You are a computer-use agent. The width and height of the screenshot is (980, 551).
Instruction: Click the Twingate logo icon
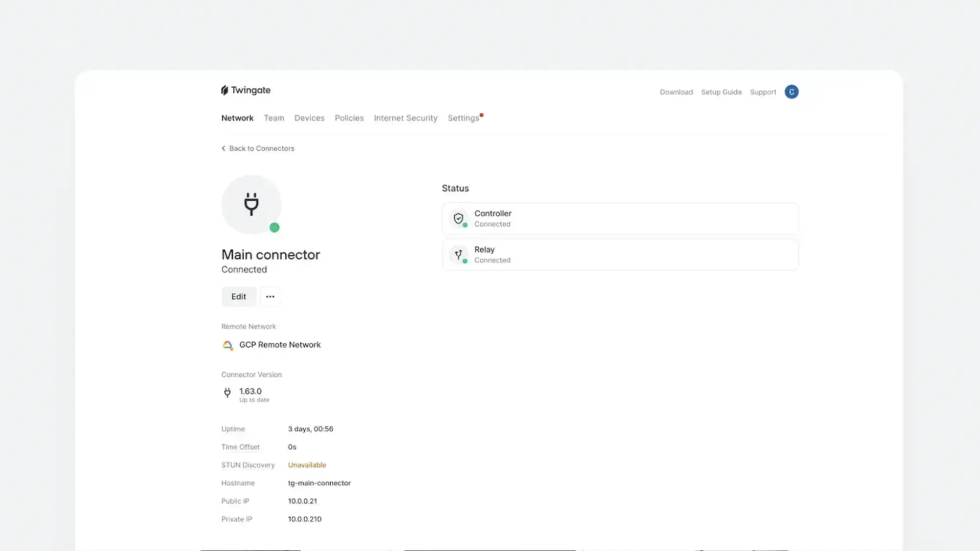(x=225, y=90)
